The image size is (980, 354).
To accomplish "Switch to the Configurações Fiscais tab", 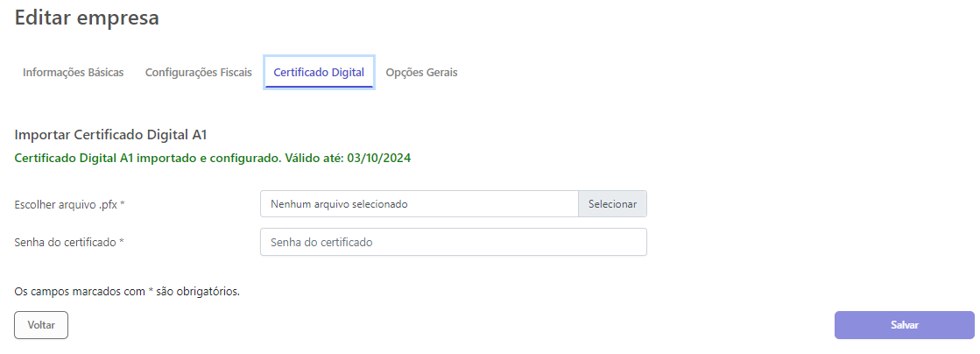I will click(198, 72).
